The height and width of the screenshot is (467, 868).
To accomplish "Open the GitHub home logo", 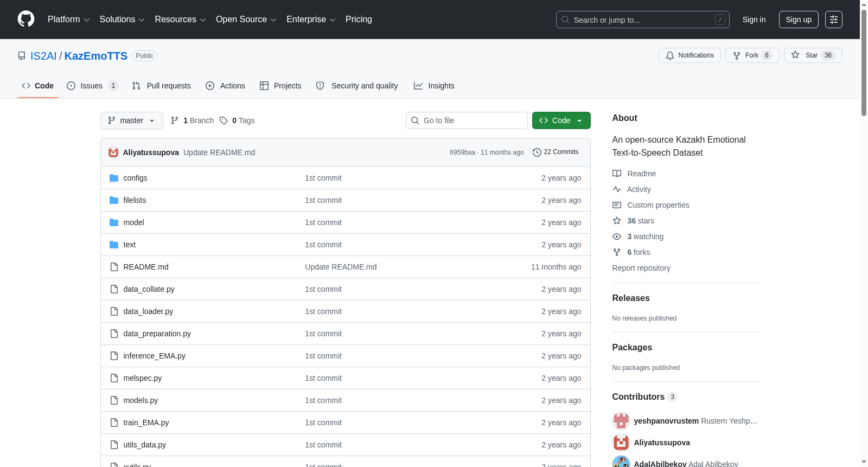I will [x=26, y=19].
